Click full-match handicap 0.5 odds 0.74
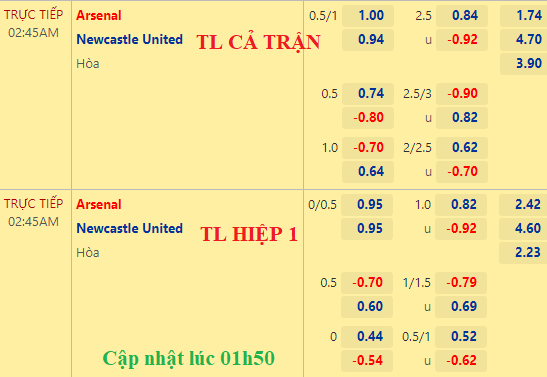Viewport: 547px width, 377px height. (368, 94)
